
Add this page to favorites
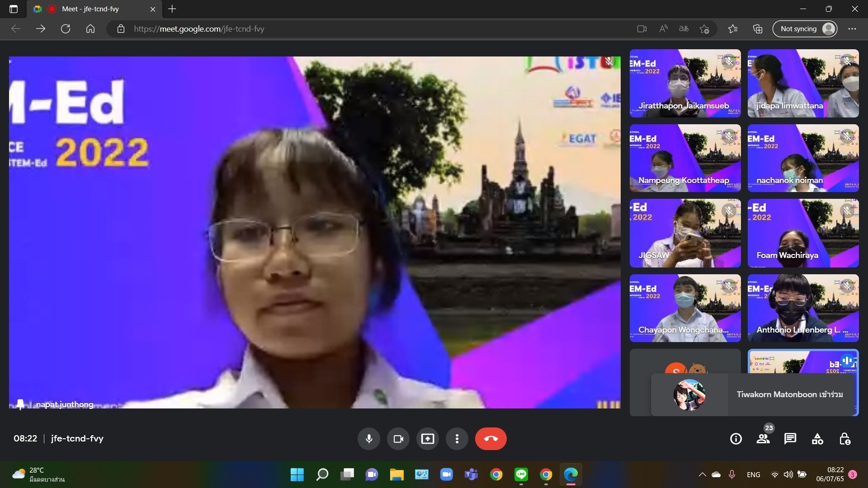pos(704,29)
